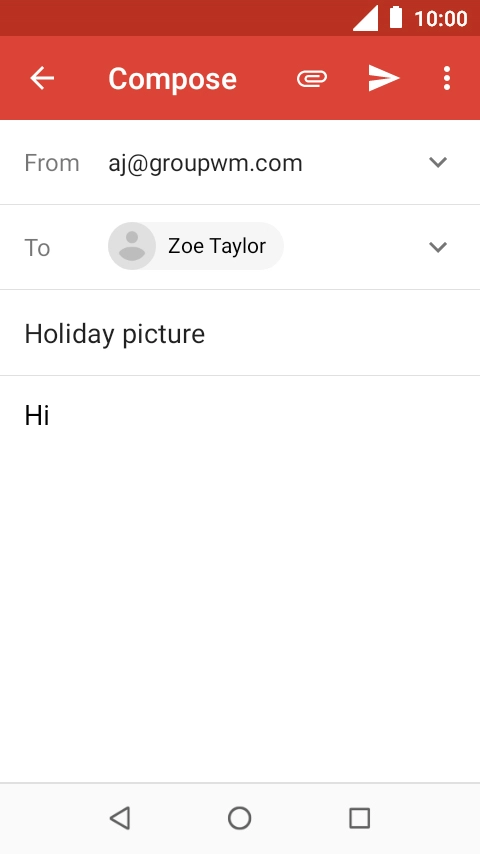Tap the signal strength icon
This screenshot has width=480, height=854.
click(366, 19)
